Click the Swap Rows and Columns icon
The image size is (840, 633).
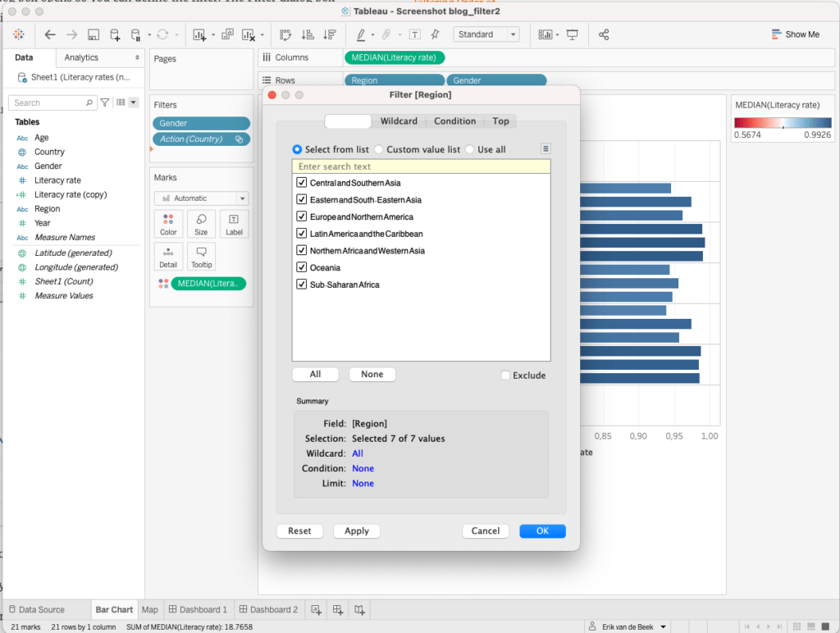285,34
